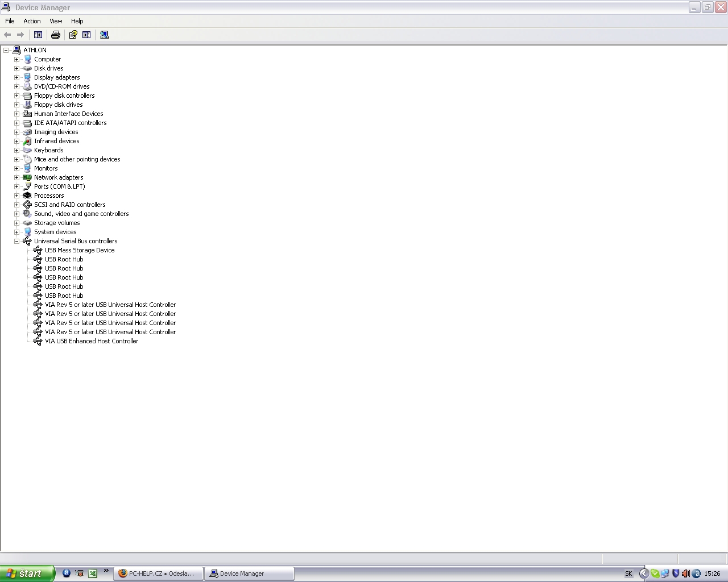Click the Back arrow in the toolbar
The height and width of the screenshot is (582, 728).
click(x=8, y=35)
